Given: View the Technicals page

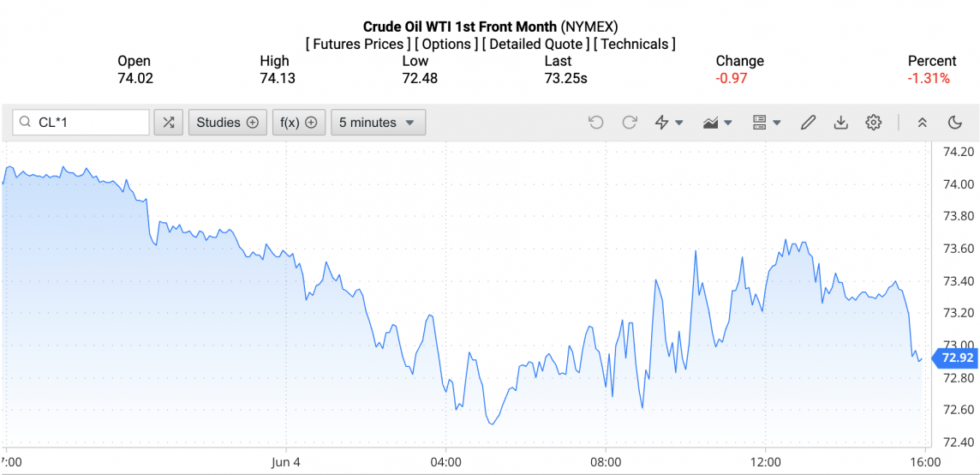Looking at the screenshot, I should click(x=634, y=44).
